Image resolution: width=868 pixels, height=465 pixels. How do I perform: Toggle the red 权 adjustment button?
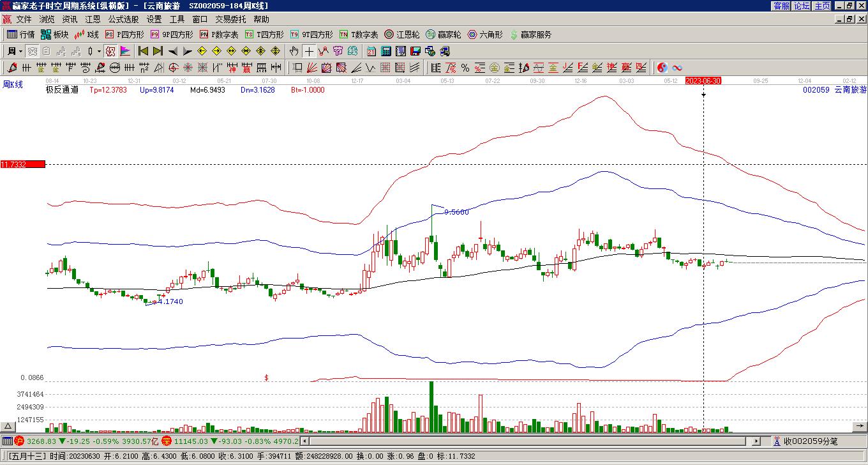point(110,51)
